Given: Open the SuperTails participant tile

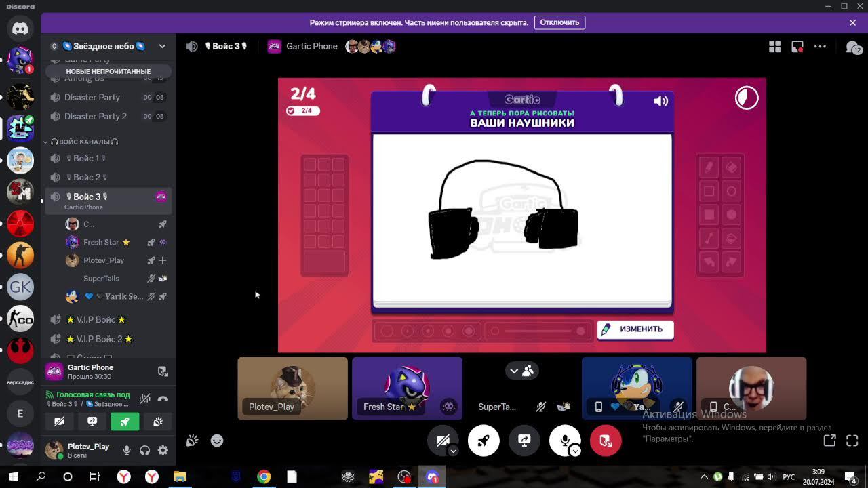Looking at the screenshot, I should coord(522,388).
